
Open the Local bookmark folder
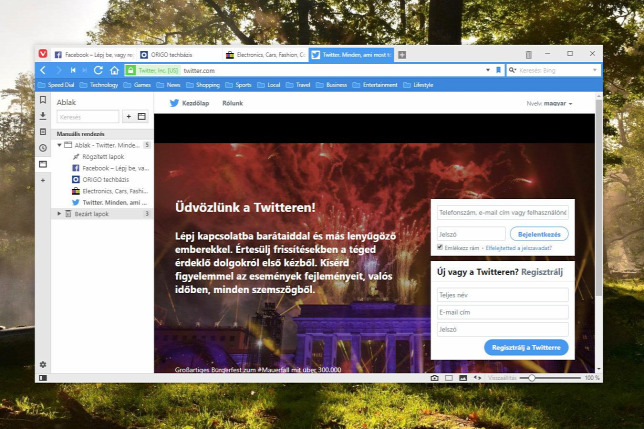(x=269, y=85)
